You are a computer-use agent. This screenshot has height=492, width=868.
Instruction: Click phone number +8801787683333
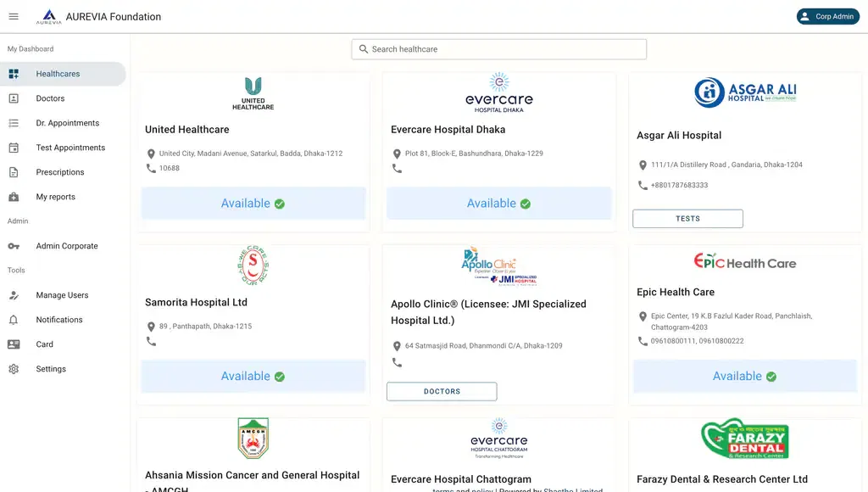click(679, 185)
